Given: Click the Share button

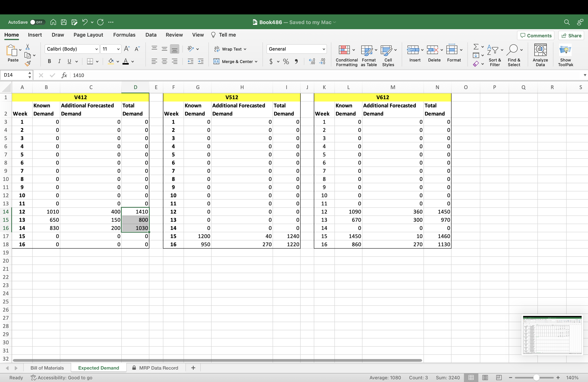Looking at the screenshot, I should click(571, 36).
